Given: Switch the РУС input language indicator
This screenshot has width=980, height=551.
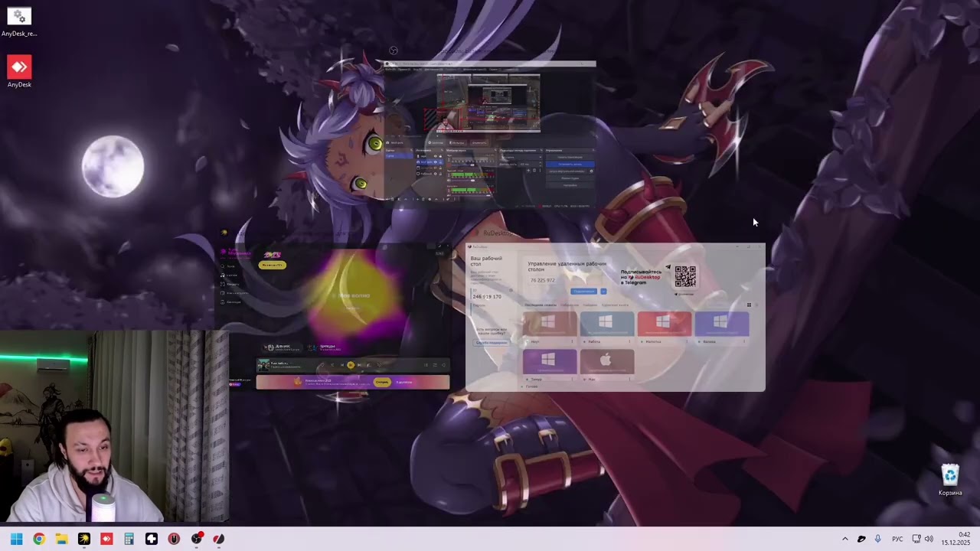Looking at the screenshot, I should click(897, 539).
